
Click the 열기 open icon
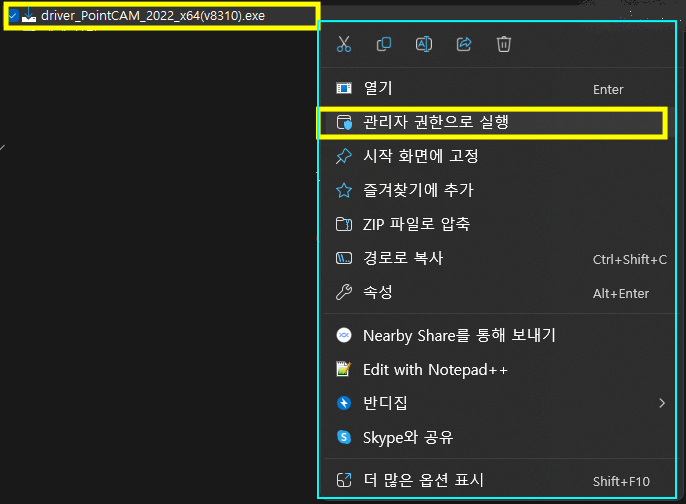tap(344, 89)
